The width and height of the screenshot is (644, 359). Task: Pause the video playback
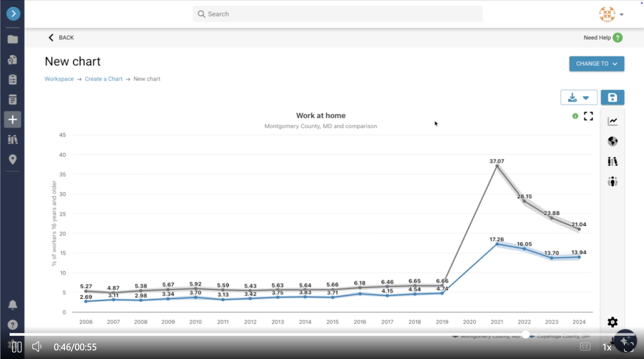click(x=17, y=347)
